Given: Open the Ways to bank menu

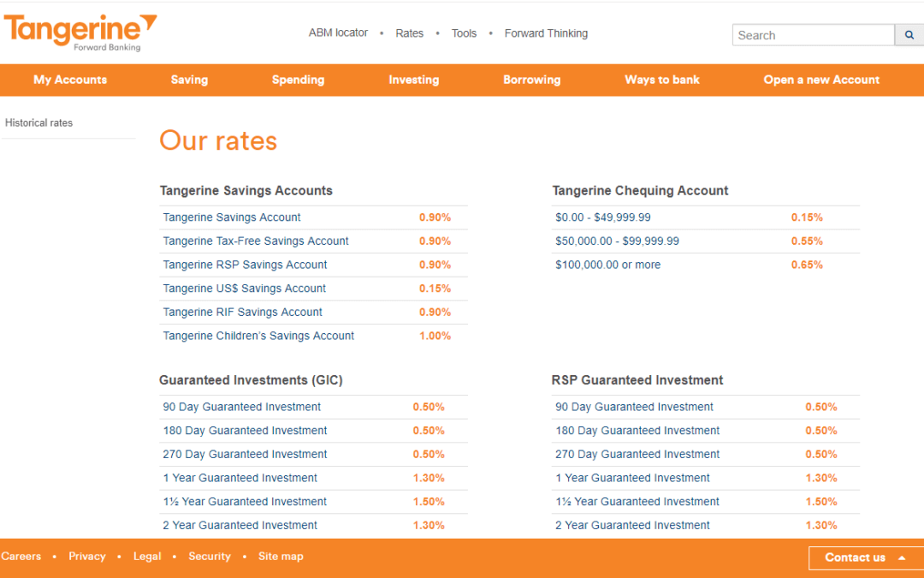Looking at the screenshot, I should tap(662, 80).
